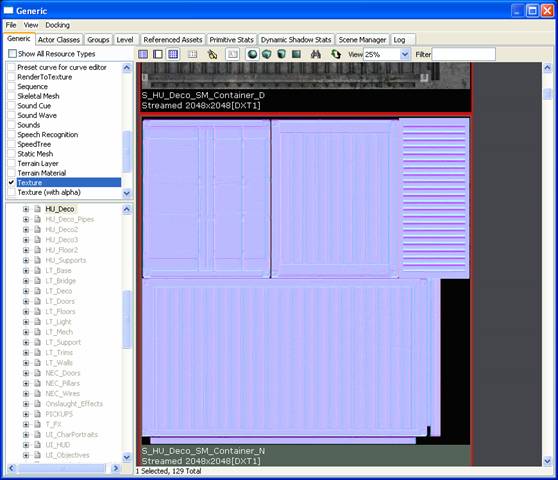
Task: Check the Static Mesh resource type
Action: pyautogui.click(x=12, y=154)
